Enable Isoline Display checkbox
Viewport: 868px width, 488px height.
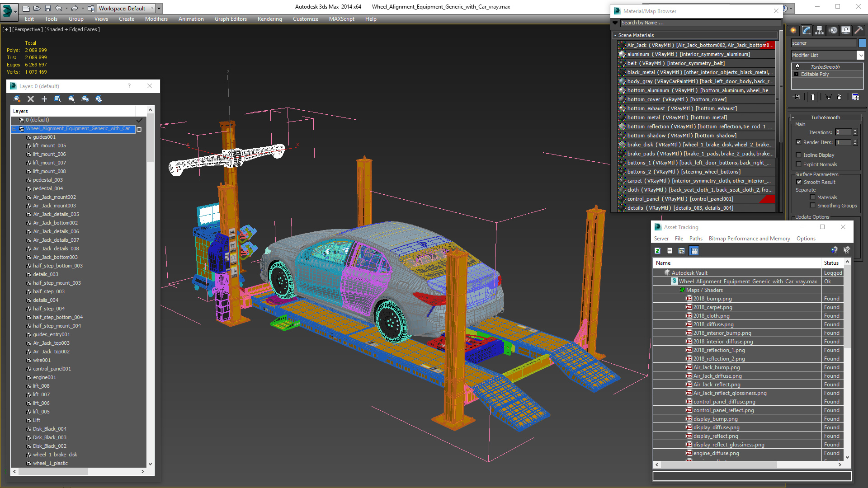point(798,155)
